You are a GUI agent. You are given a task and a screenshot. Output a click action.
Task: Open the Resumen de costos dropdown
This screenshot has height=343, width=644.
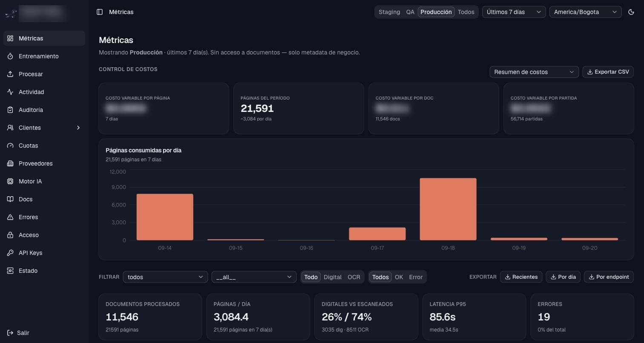534,72
